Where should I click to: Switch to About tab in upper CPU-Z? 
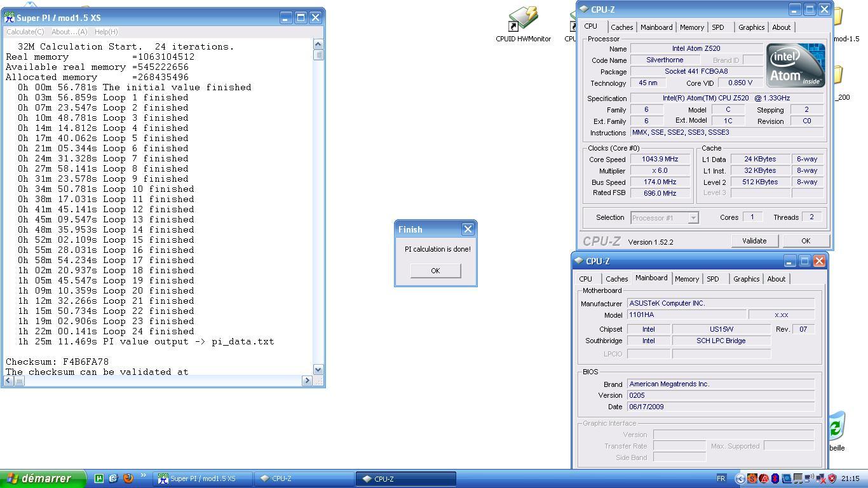click(x=782, y=27)
